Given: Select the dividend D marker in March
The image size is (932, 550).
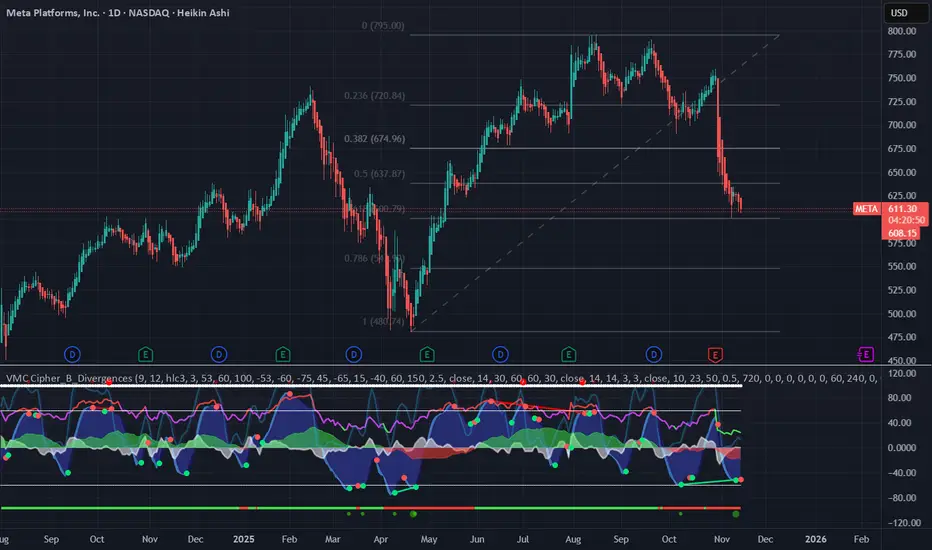Looking at the screenshot, I should [354, 355].
